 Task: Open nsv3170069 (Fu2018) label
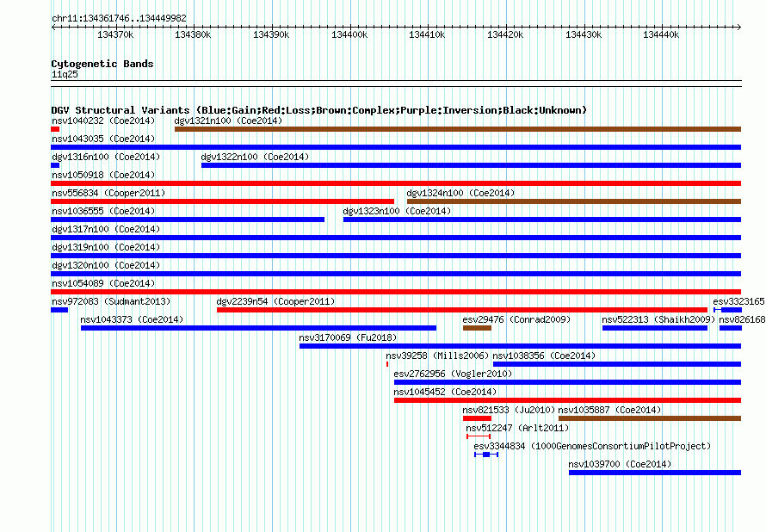[x=348, y=337]
